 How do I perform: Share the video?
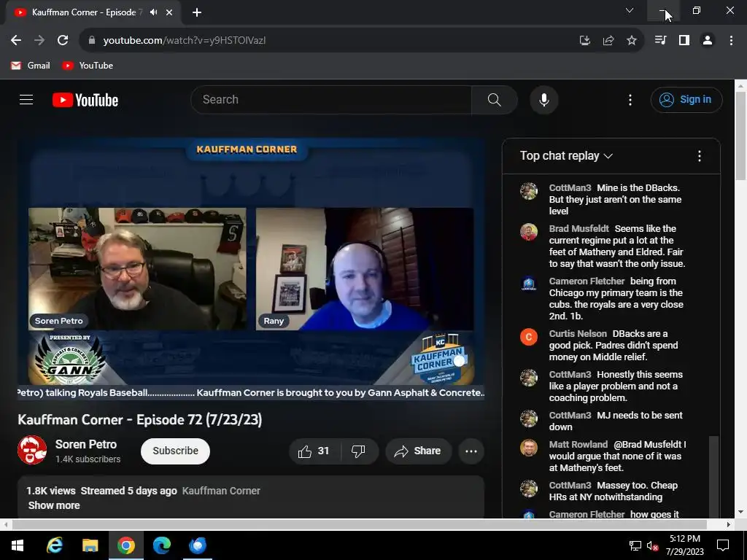pos(418,451)
